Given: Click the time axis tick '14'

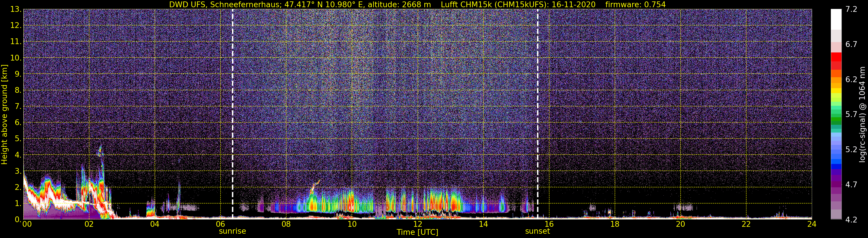Looking at the screenshot, I should click(483, 224).
